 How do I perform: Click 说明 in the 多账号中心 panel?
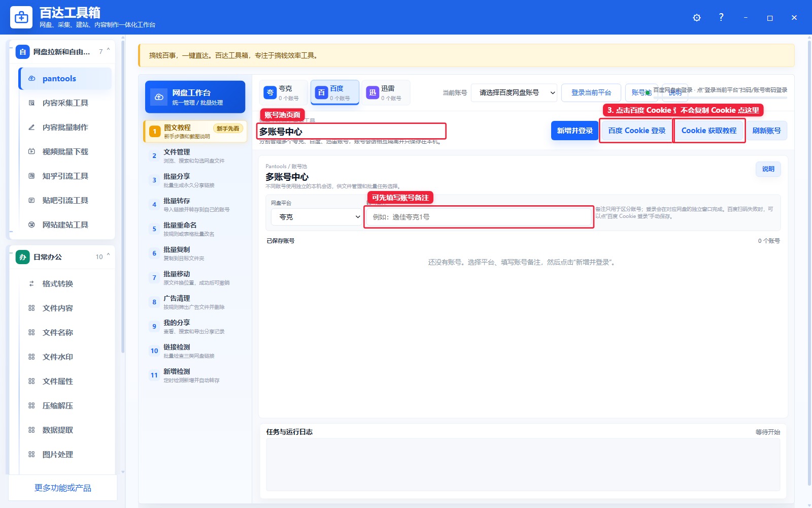pyautogui.click(x=768, y=169)
